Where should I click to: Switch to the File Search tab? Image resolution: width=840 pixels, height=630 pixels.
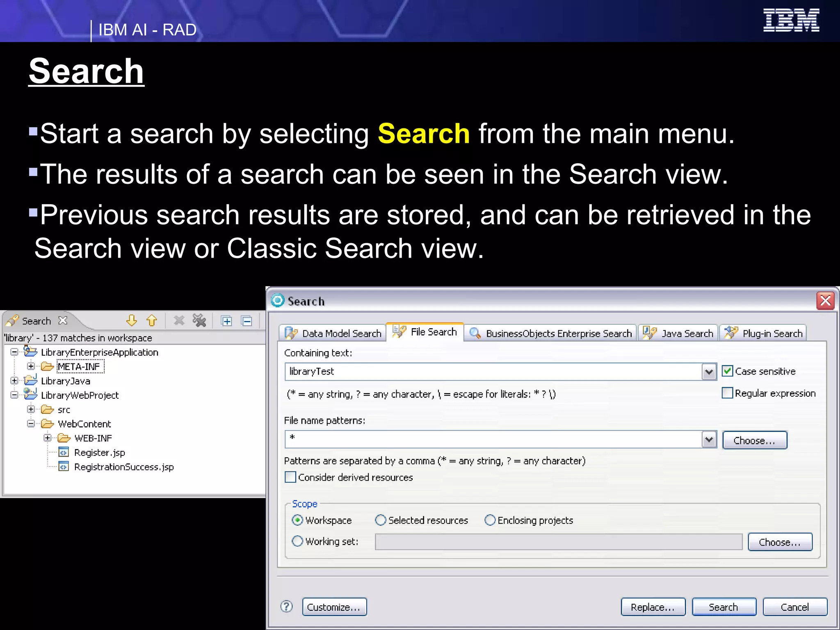[425, 331]
